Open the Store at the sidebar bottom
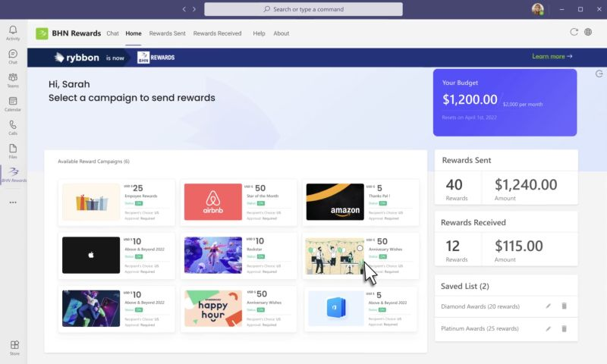 (x=14, y=348)
